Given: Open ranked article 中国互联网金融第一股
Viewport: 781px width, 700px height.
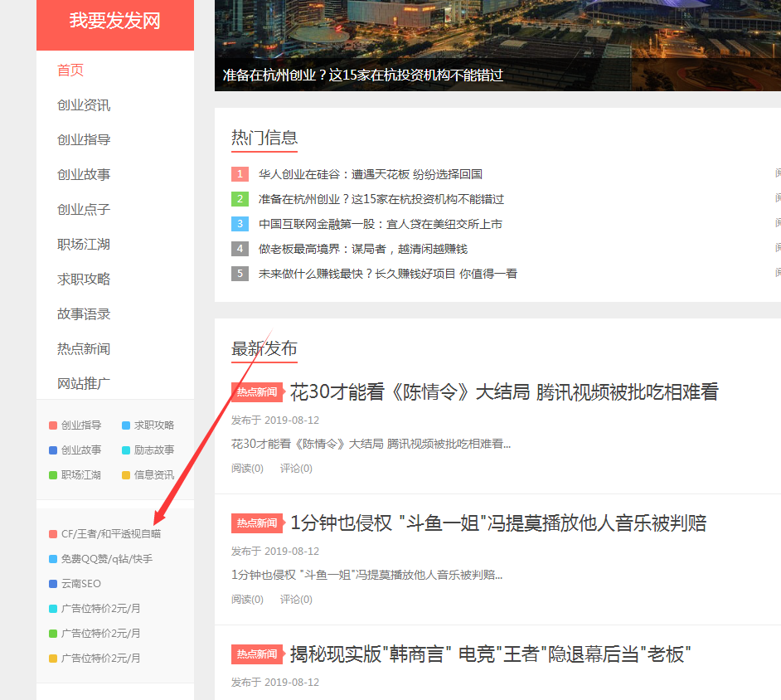Looking at the screenshot, I should 380,224.
